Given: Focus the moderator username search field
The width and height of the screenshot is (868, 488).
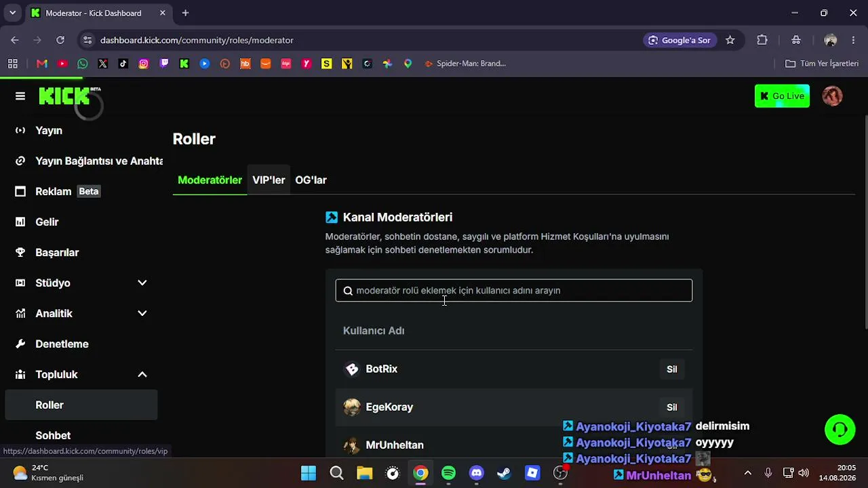Looking at the screenshot, I should [514, 291].
